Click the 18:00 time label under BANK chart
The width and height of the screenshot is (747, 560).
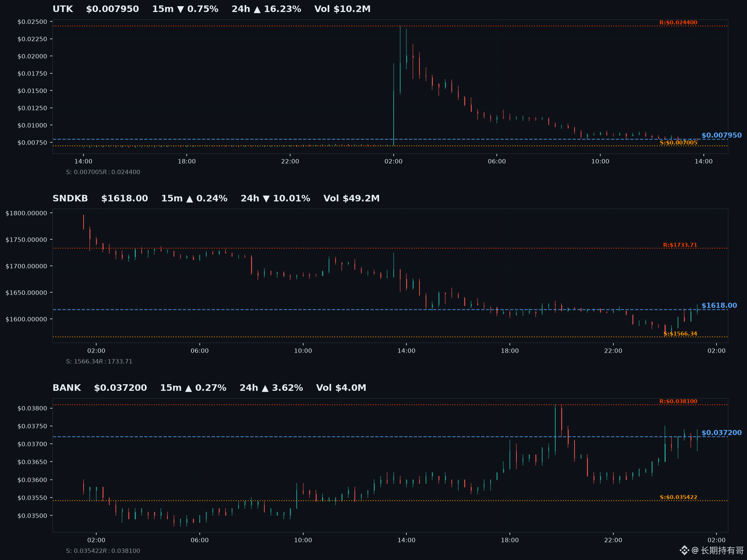pyautogui.click(x=510, y=540)
